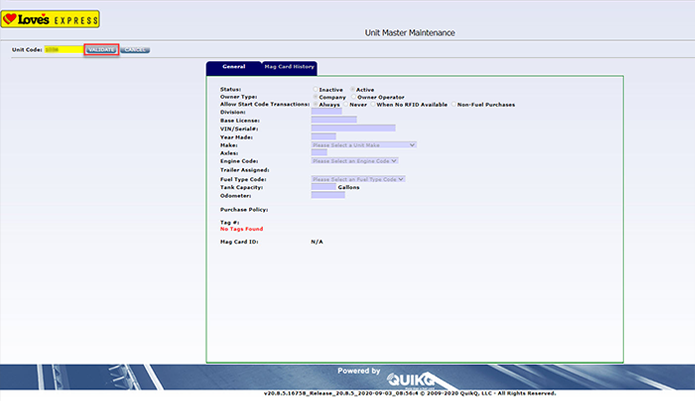Click the 'Trailer Assigned:' label
695x402 pixels.
(245, 170)
